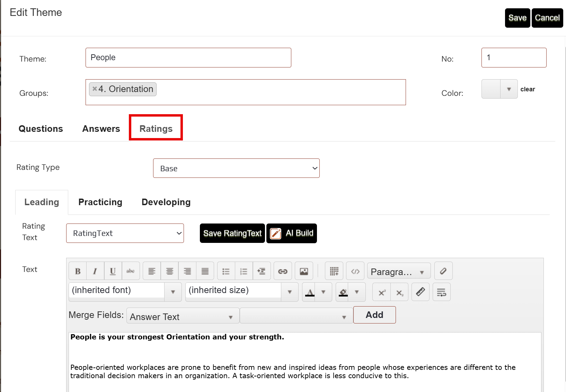Align text right

[187, 271]
